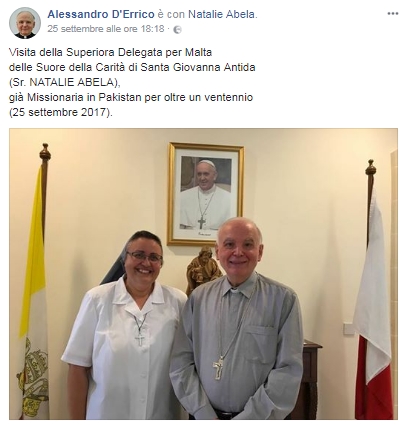Click the chest pocket on gray shirt
The image size is (404, 425).
(x=261, y=344)
